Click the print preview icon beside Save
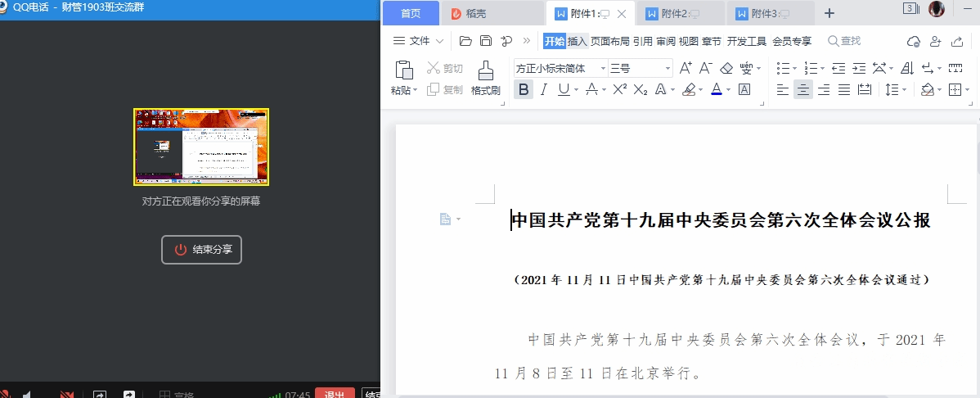Image resolution: width=980 pixels, height=398 pixels. 506,41
